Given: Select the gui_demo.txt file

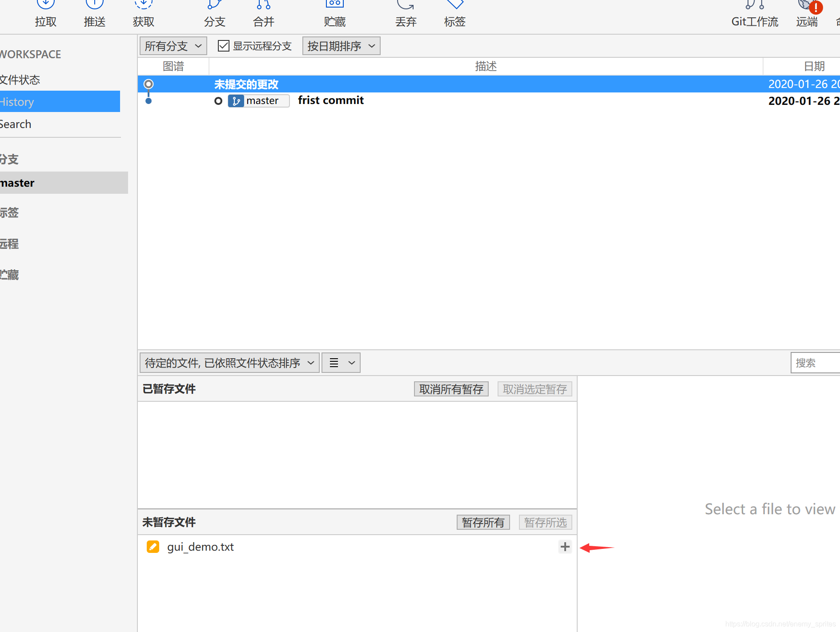Looking at the screenshot, I should click(357, 547).
